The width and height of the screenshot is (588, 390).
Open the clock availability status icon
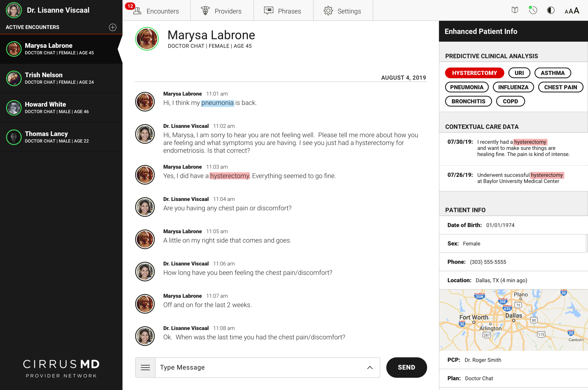click(x=533, y=10)
